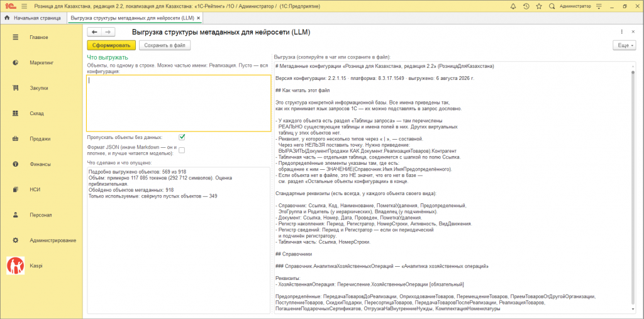Open the Склад section
644x319 pixels.
pyautogui.click(x=36, y=113)
